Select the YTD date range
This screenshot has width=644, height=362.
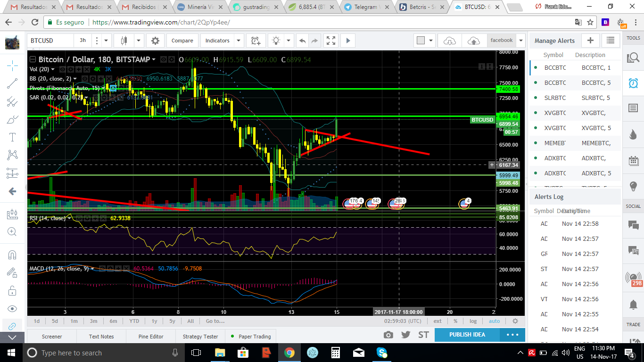(134, 321)
